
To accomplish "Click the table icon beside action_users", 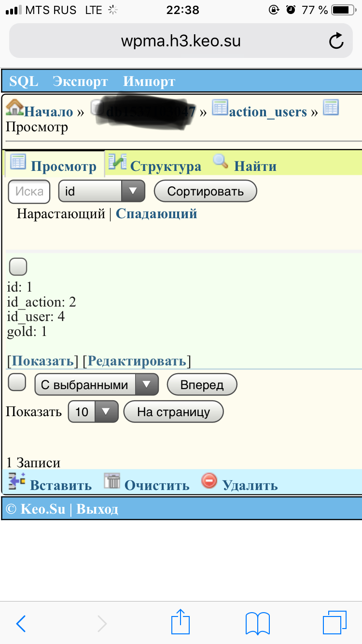I will click(x=220, y=108).
